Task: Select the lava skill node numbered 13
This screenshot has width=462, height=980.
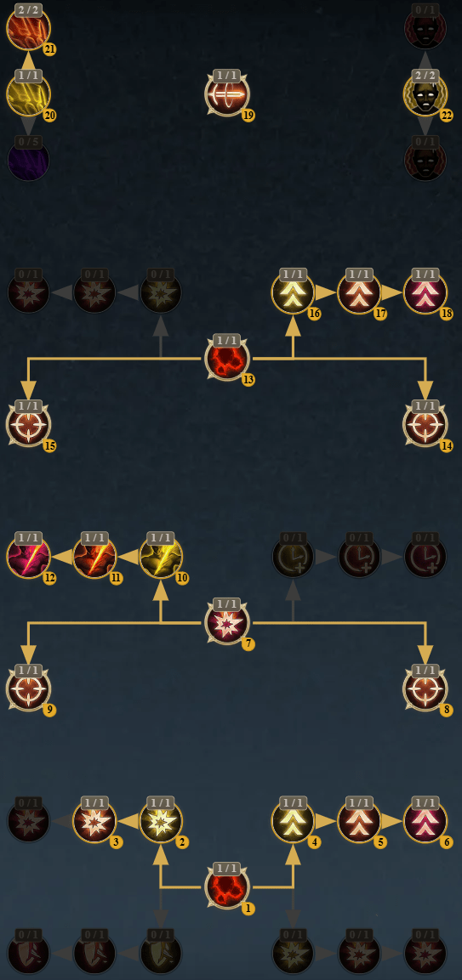Action: point(227,359)
